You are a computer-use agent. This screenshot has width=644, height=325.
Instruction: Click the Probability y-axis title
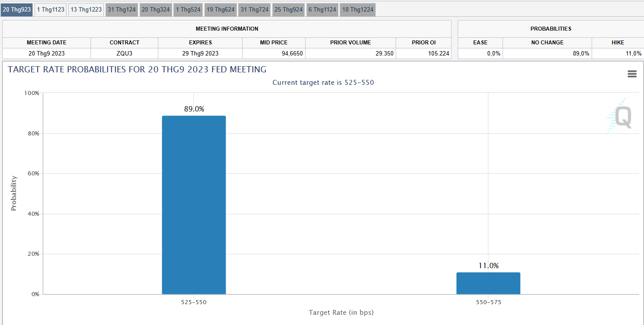tap(14, 193)
